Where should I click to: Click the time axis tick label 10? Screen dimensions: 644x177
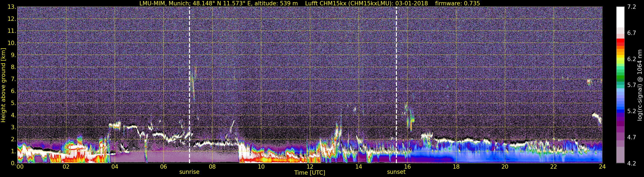coord(261,167)
